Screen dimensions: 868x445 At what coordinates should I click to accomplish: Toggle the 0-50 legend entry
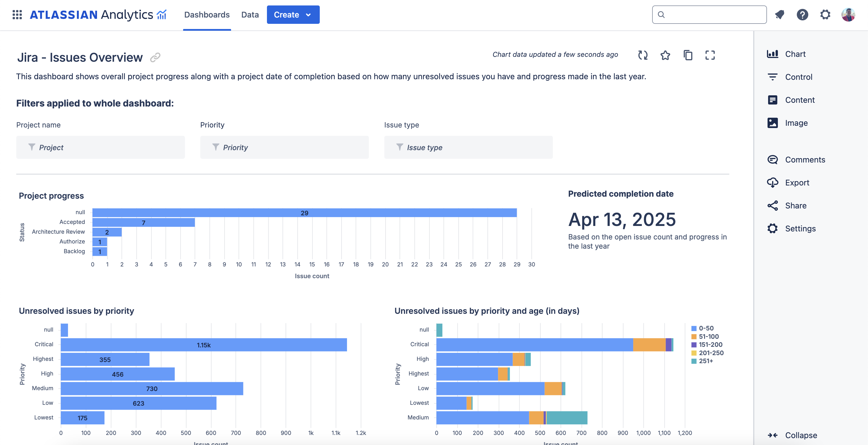point(702,328)
